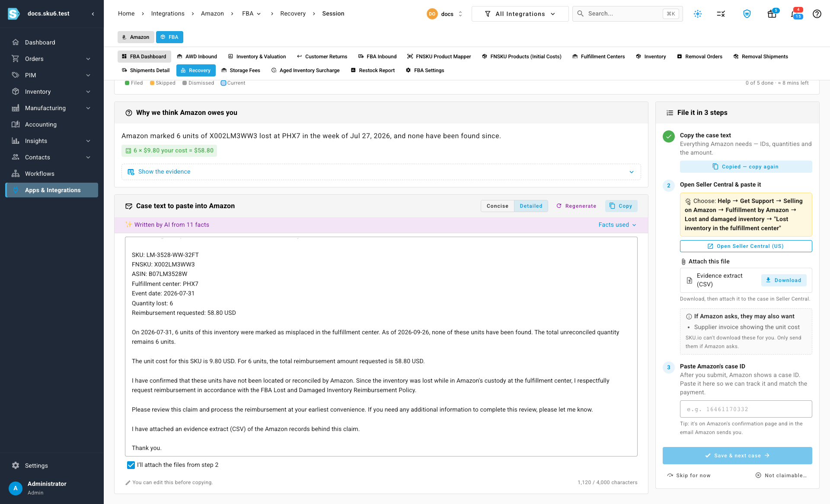Image resolution: width=830 pixels, height=504 pixels.
Task: Click the pencil edit icon below case text
Action: point(128,483)
